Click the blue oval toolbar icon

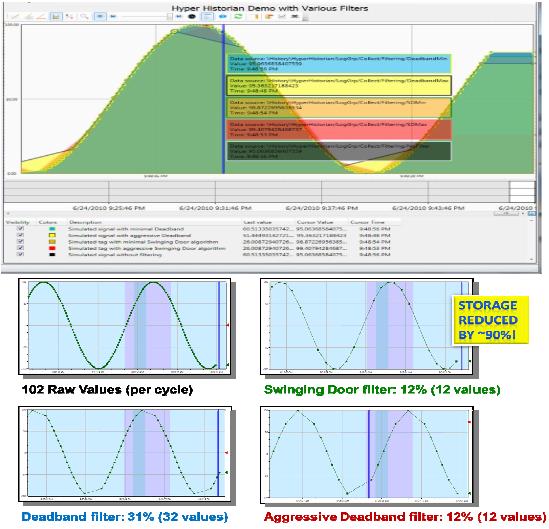pyautogui.click(x=223, y=16)
